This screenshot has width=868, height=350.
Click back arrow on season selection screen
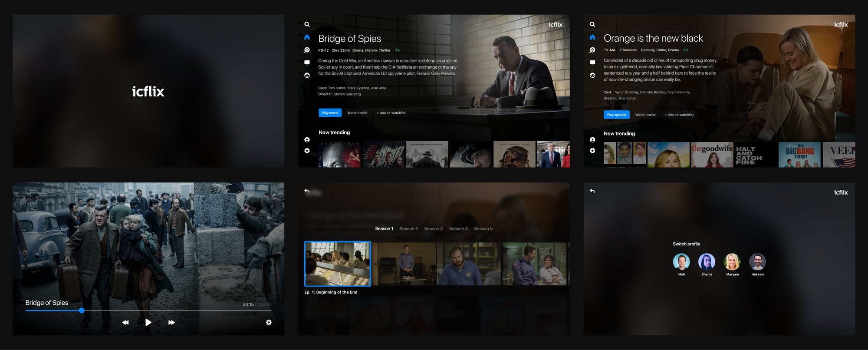click(307, 191)
